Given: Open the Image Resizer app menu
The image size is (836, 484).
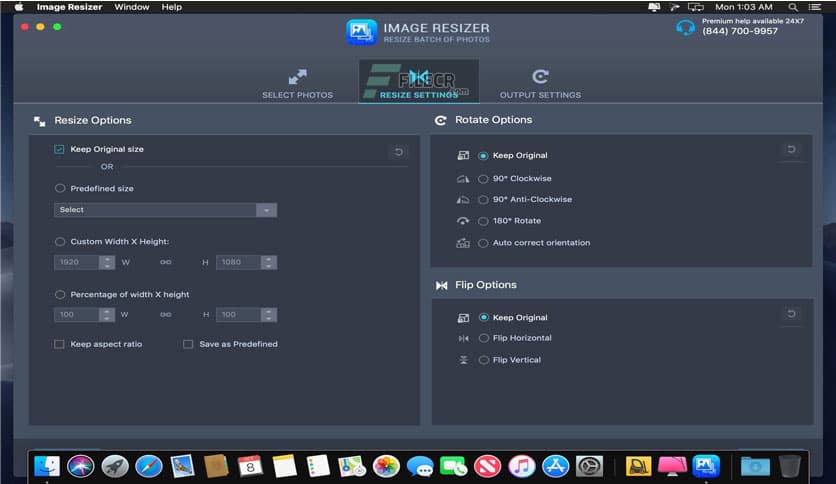Looking at the screenshot, I should 69,7.
